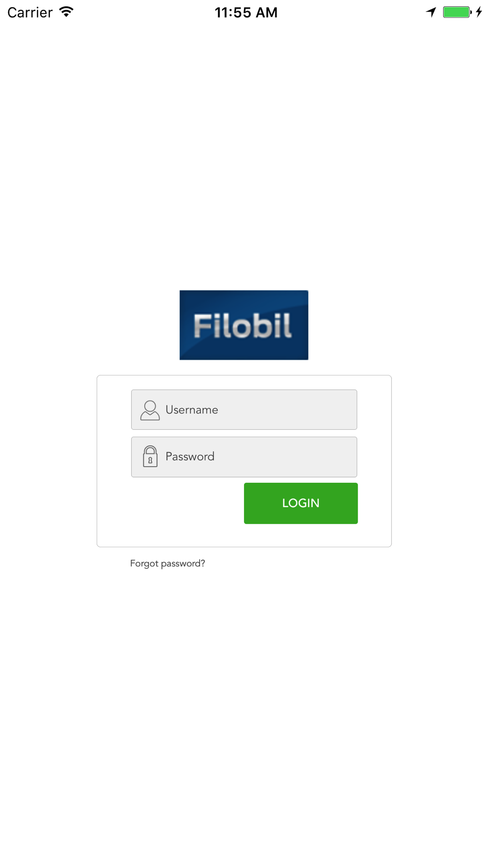
Task: Click the word Filobil in the banner
Action: click(x=243, y=326)
